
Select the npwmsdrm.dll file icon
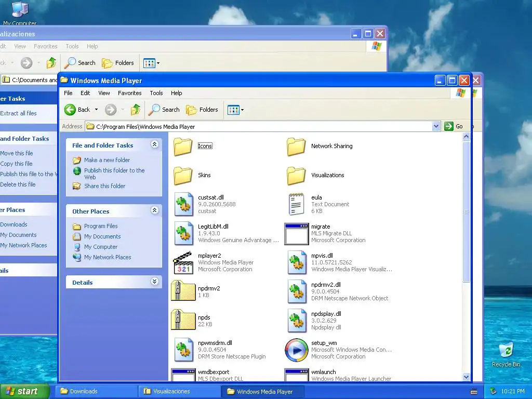[183, 350]
